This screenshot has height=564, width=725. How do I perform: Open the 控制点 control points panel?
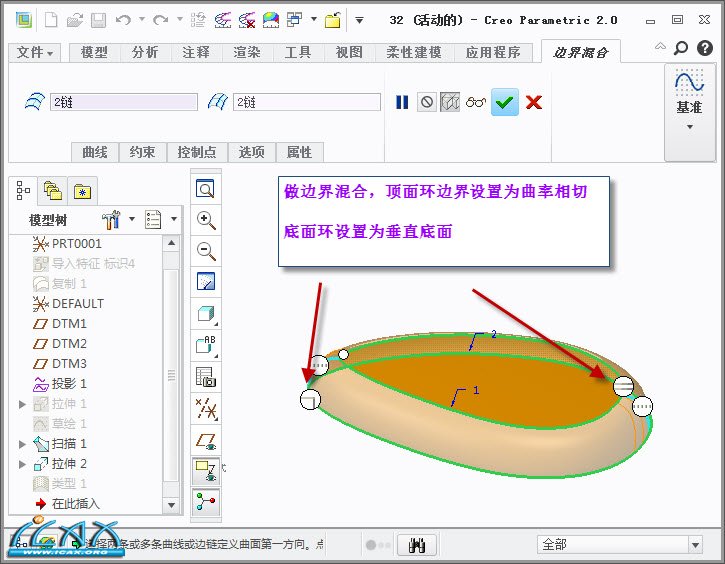click(x=197, y=152)
